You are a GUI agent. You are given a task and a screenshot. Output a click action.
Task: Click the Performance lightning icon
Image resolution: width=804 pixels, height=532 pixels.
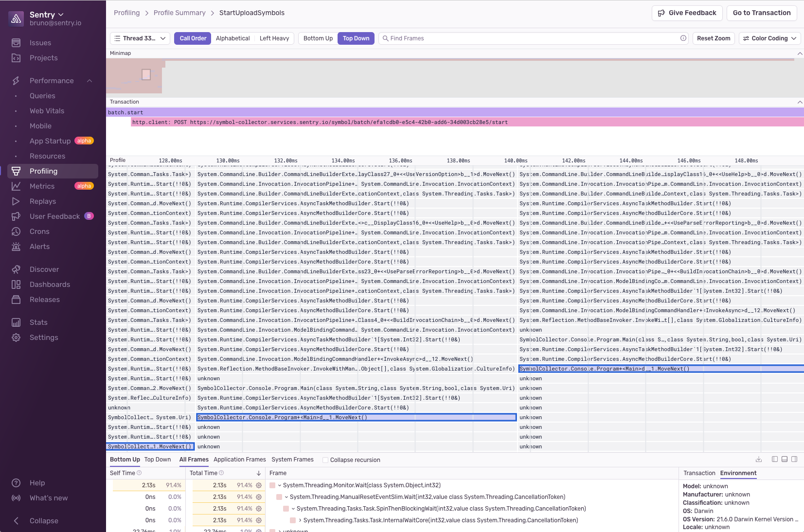coord(16,81)
